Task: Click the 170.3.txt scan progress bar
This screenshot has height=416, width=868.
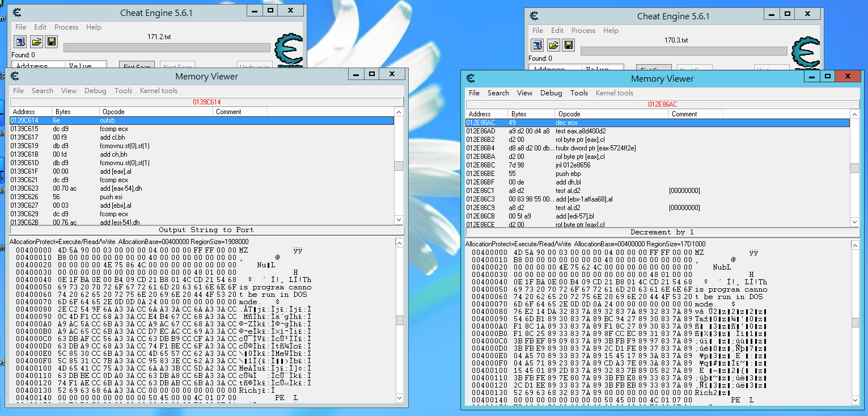Action: (x=684, y=51)
